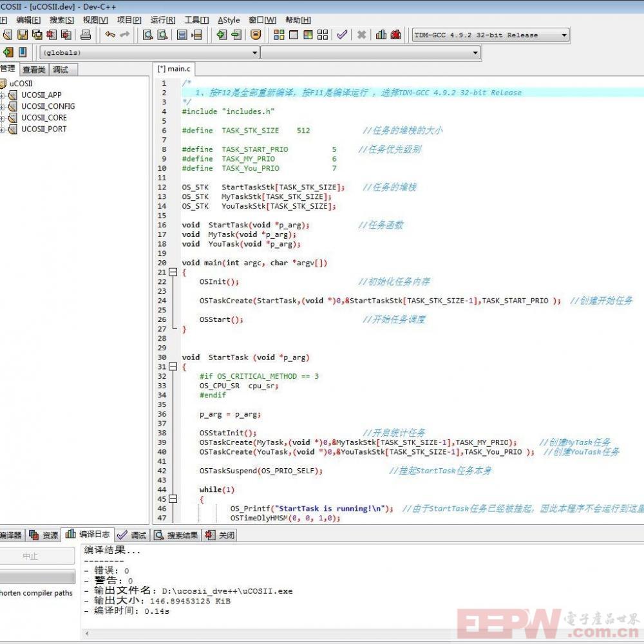Click the output file path D:\ucosii_dve++\uCOSII.exe

tap(227, 591)
